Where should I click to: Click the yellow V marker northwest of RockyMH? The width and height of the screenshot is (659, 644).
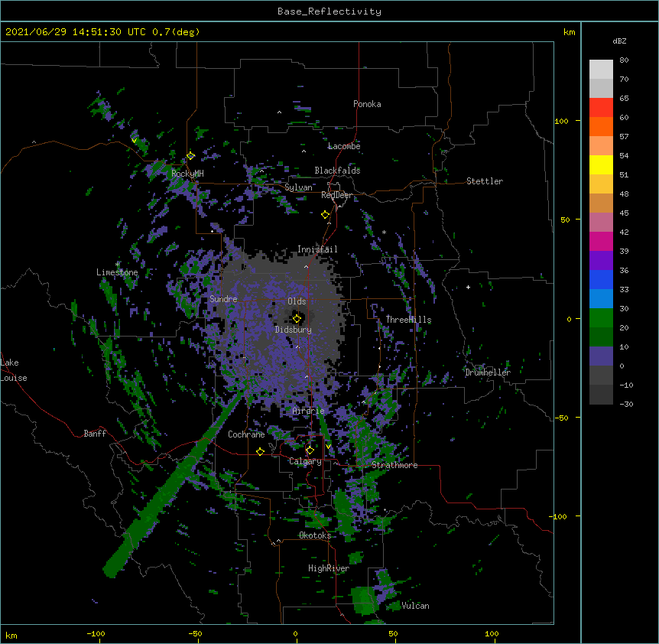[134, 141]
